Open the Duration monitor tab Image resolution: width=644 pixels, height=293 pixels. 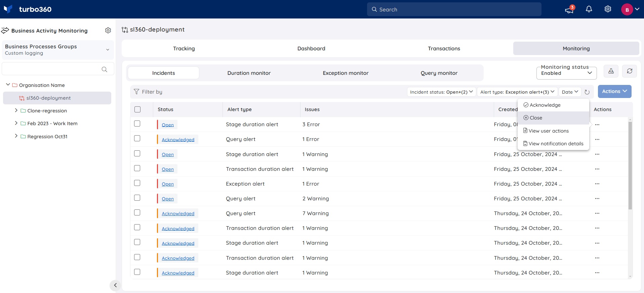(x=249, y=73)
